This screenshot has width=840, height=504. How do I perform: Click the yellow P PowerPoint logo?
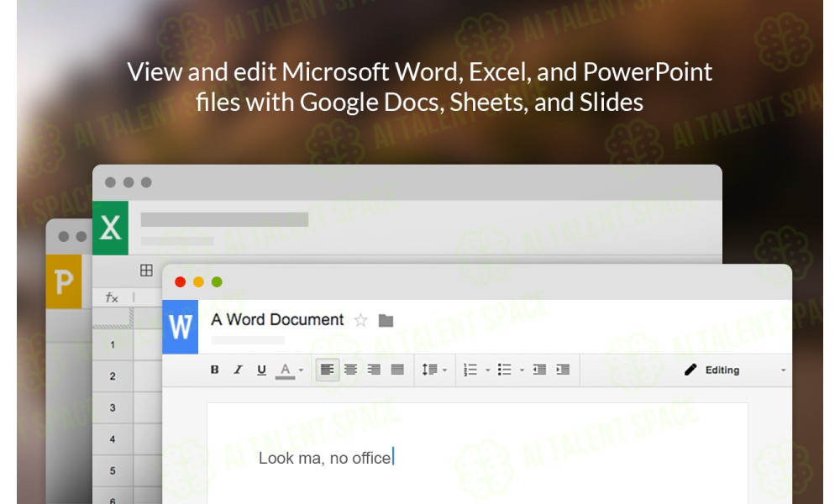tap(64, 281)
